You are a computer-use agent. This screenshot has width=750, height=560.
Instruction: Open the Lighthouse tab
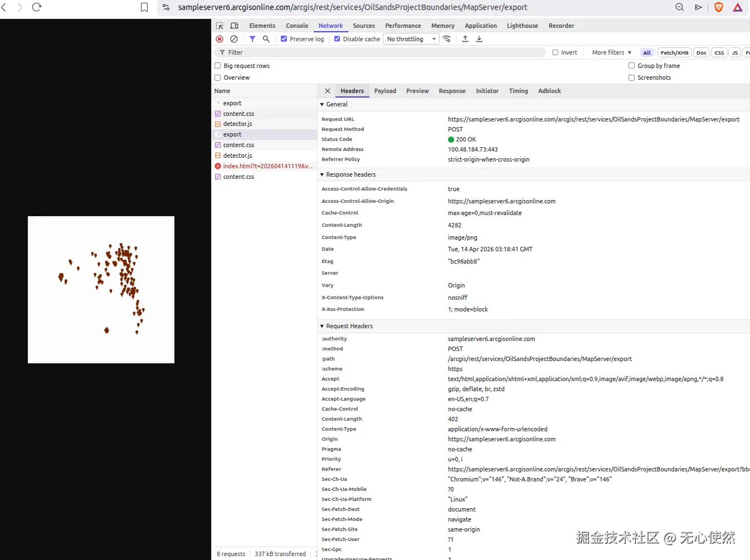pos(523,26)
